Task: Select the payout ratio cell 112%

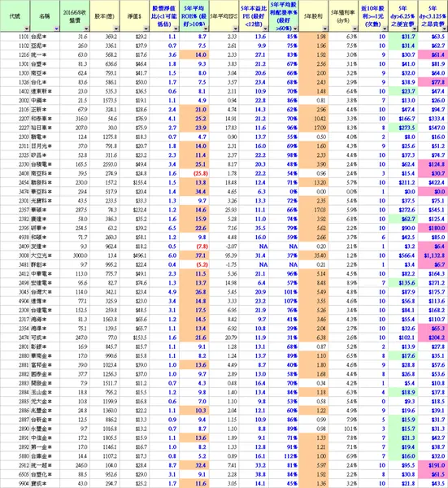Action: (284, 456)
